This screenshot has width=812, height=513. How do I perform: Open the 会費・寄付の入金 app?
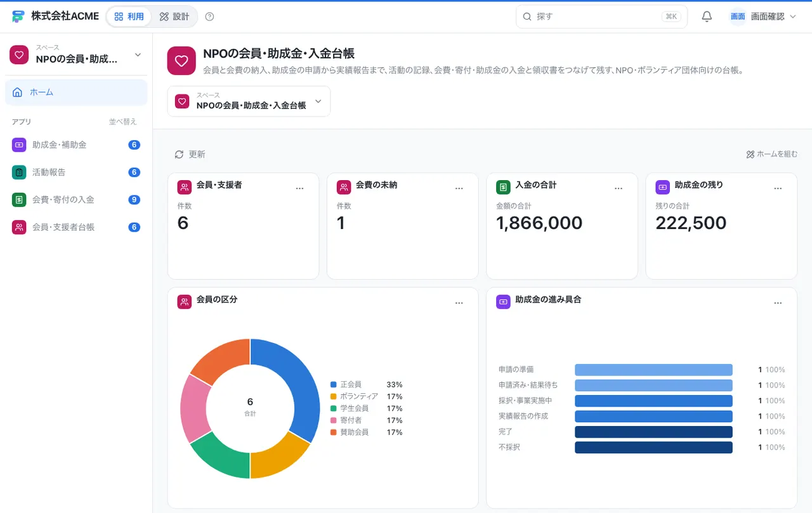pos(76,200)
